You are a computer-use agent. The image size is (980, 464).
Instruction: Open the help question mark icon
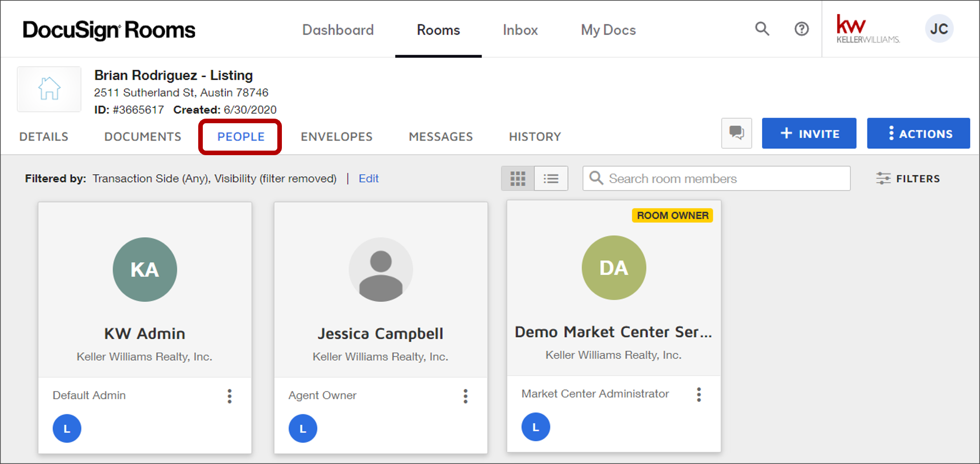[x=802, y=29]
